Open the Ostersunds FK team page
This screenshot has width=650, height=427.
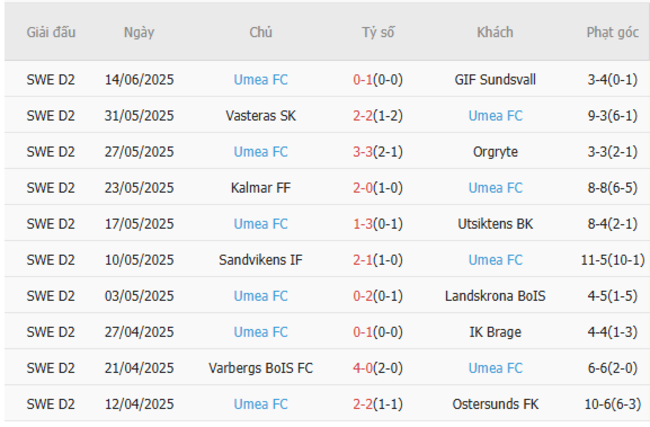495,403
